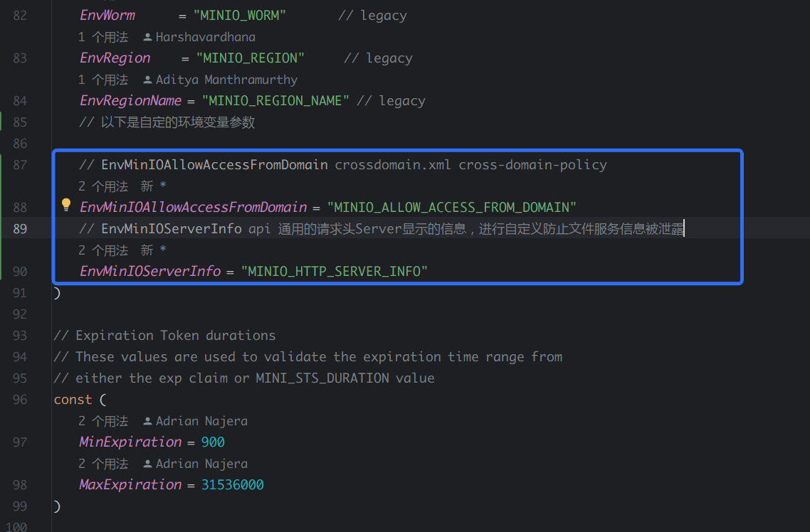810x532 pixels.
Task: Click the 'MINI_STS_DURATION' word in the comment
Action: [322, 378]
